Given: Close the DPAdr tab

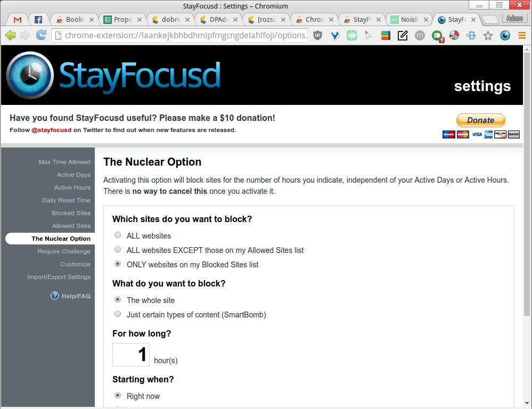Looking at the screenshot, I should pyautogui.click(x=235, y=20).
